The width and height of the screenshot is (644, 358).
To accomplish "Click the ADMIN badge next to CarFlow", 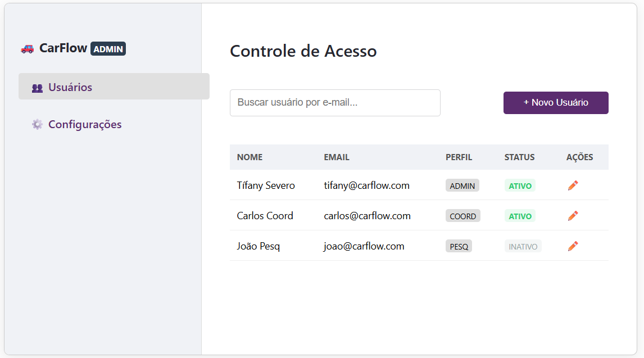I will [x=108, y=49].
